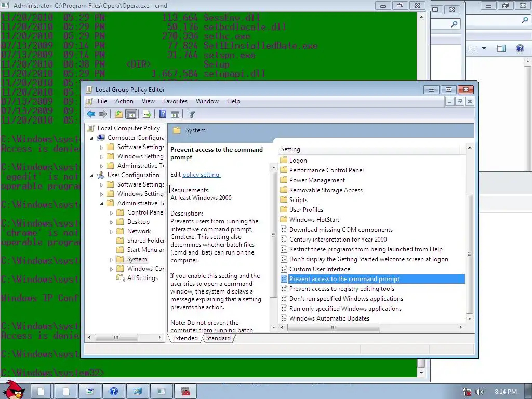Image resolution: width=532 pixels, height=399 pixels.
Task: Click the Windows Automatic Updates setting icon
Action: pyautogui.click(x=284, y=318)
